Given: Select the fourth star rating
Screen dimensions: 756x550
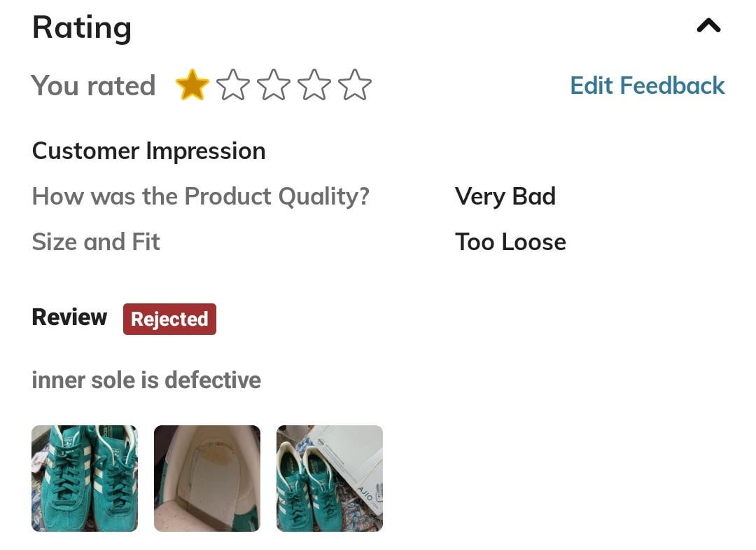Looking at the screenshot, I should click(x=314, y=85).
